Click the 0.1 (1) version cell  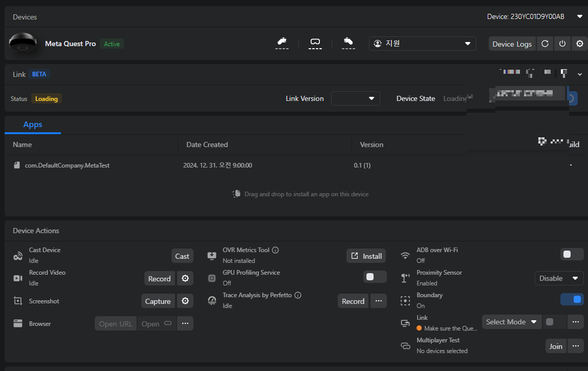[x=362, y=165]
